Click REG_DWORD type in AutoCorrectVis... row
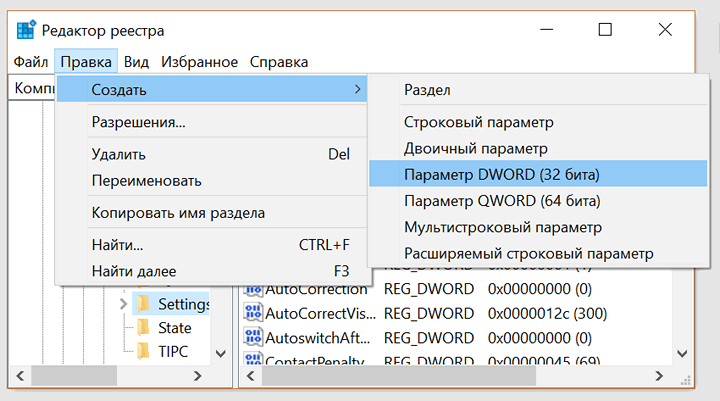 [429, 313]
